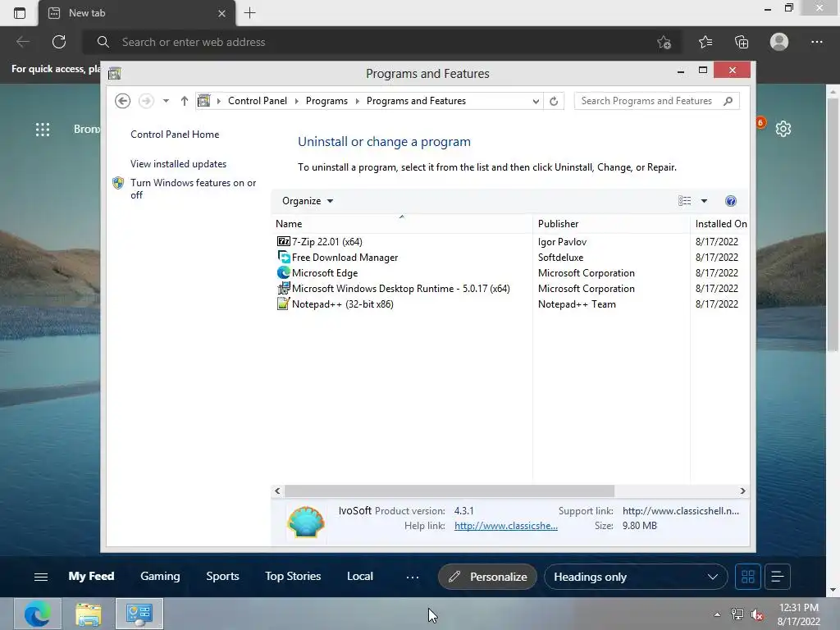Switch to Sports feed tab
This screenshot has width=840, height=630.
click(x=222, y=577)
